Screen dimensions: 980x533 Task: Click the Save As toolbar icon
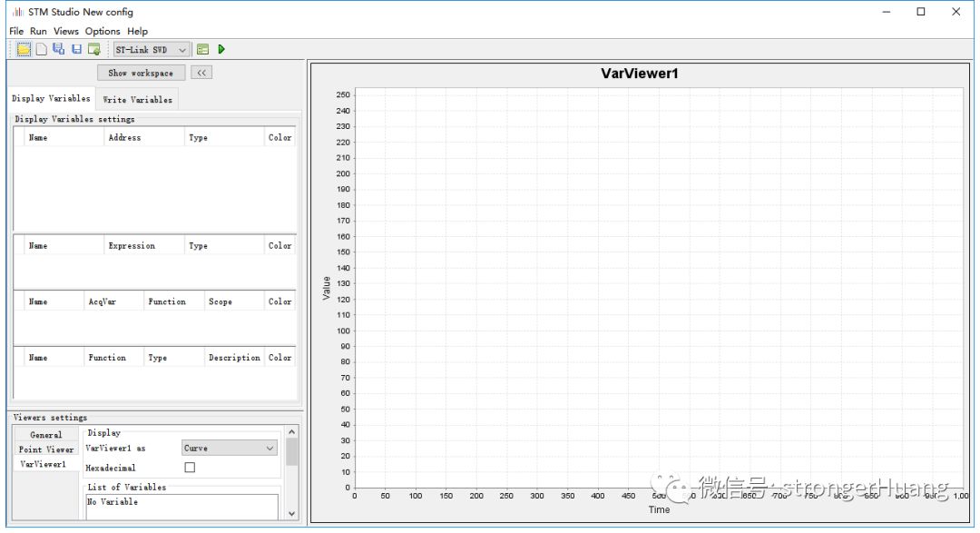point(59,49)
